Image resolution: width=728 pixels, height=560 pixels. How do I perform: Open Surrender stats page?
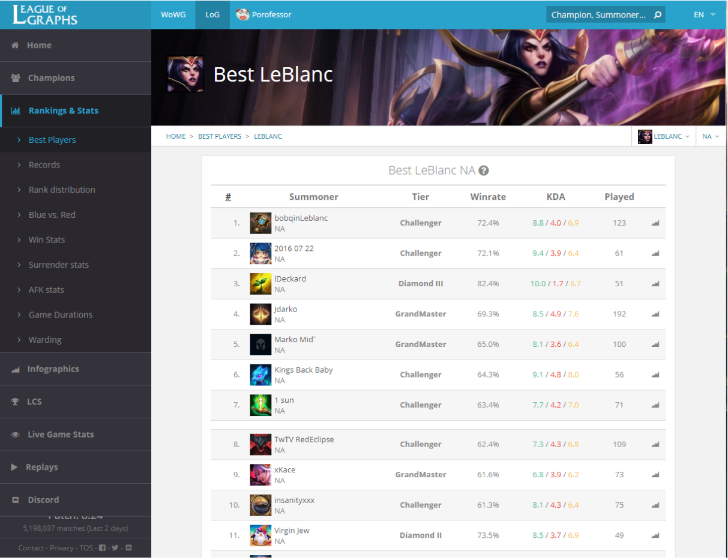coord(59,265)
